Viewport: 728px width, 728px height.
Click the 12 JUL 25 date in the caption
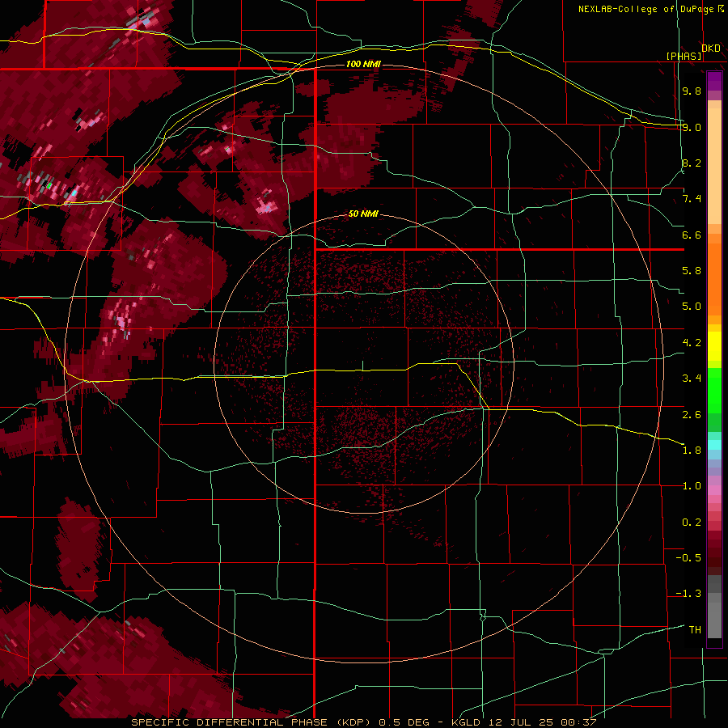click(523, 722)
